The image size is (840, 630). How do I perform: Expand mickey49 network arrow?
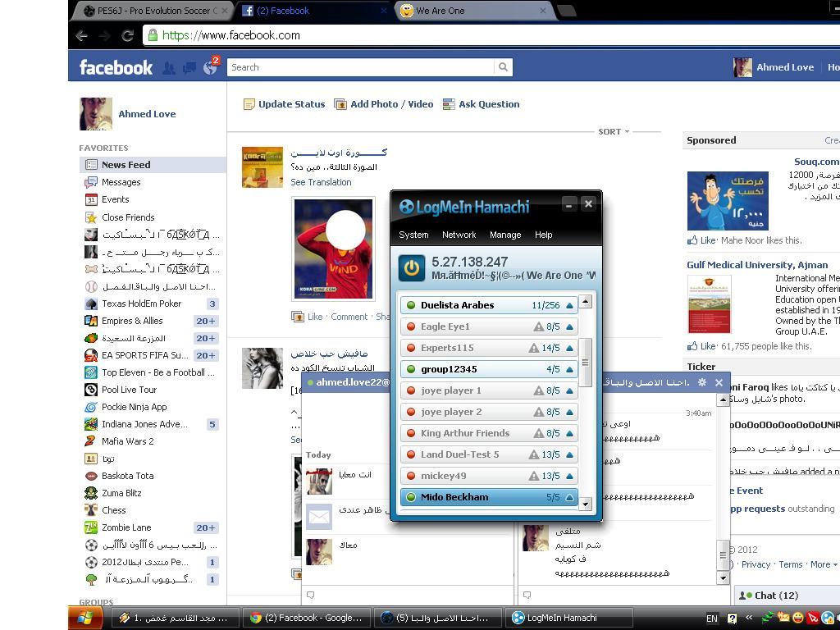click(x=569, y=476)
